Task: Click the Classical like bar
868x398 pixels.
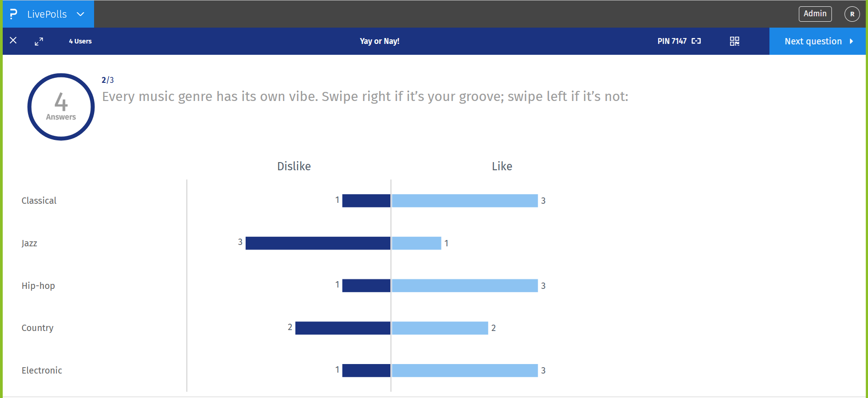Action: pos(464,200)
